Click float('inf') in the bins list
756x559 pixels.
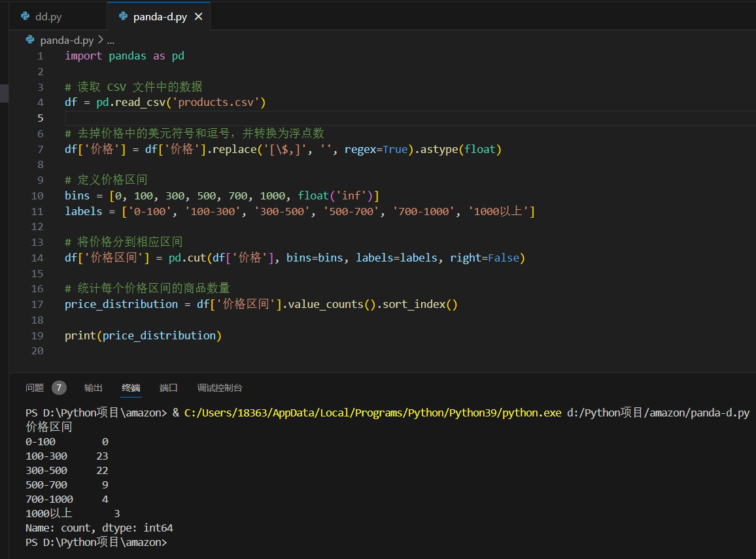[335, 195]
